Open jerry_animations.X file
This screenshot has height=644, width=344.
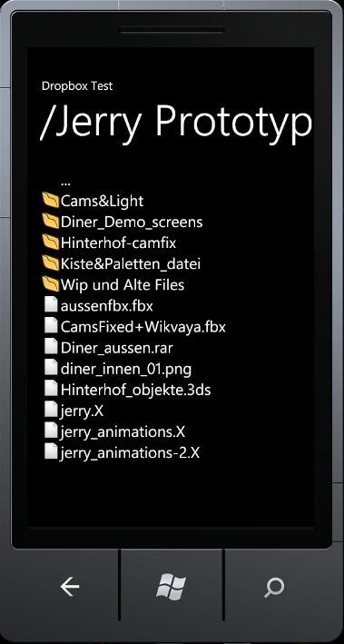click(123, 431)
